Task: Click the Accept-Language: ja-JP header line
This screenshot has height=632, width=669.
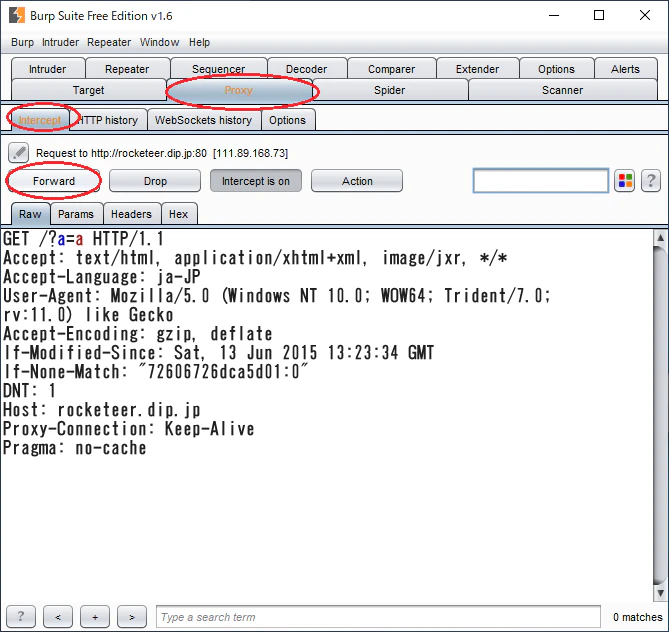Action: point(102,277)
